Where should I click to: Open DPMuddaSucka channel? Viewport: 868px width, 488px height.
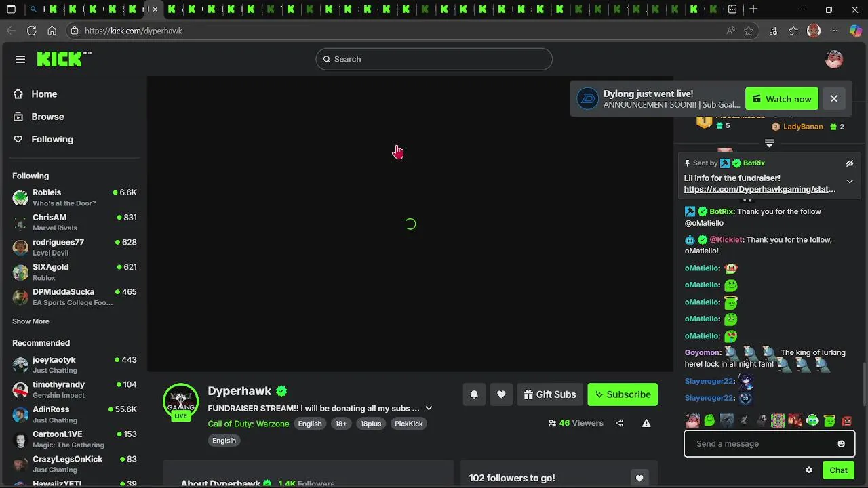point(75,297)
